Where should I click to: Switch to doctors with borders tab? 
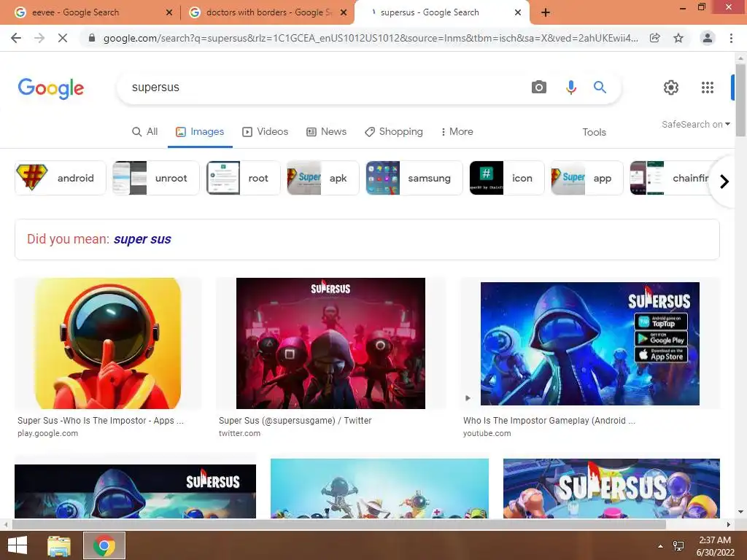[268, 13]
